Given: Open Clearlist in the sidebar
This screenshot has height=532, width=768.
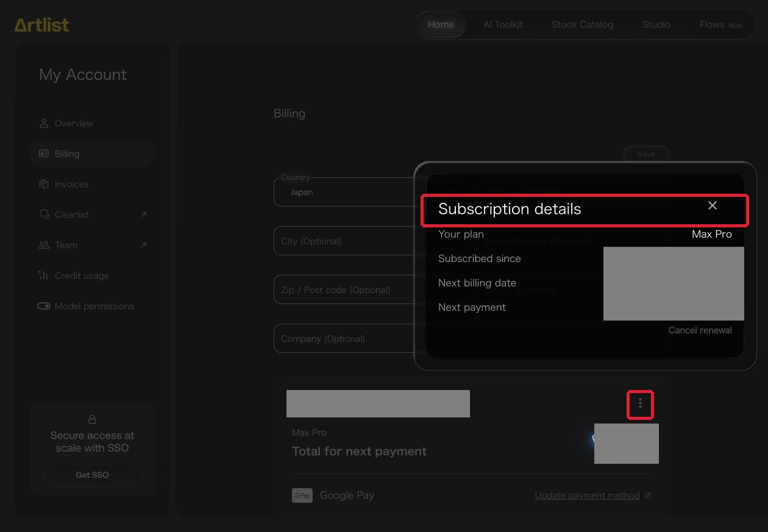Looking at the screenshot, I should pyautogui.click(x=92, y=215).
